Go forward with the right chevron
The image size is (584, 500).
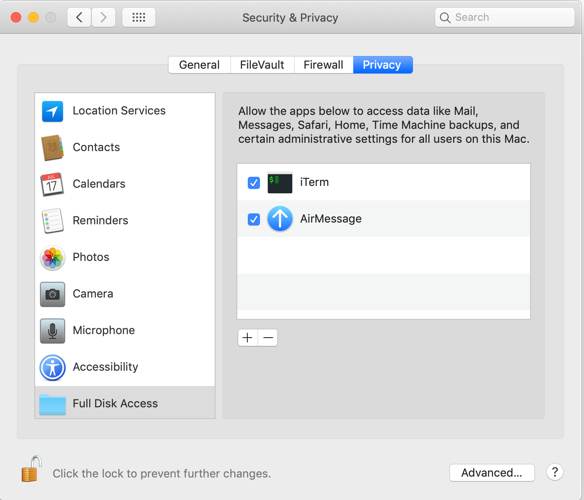click(103, 17)
